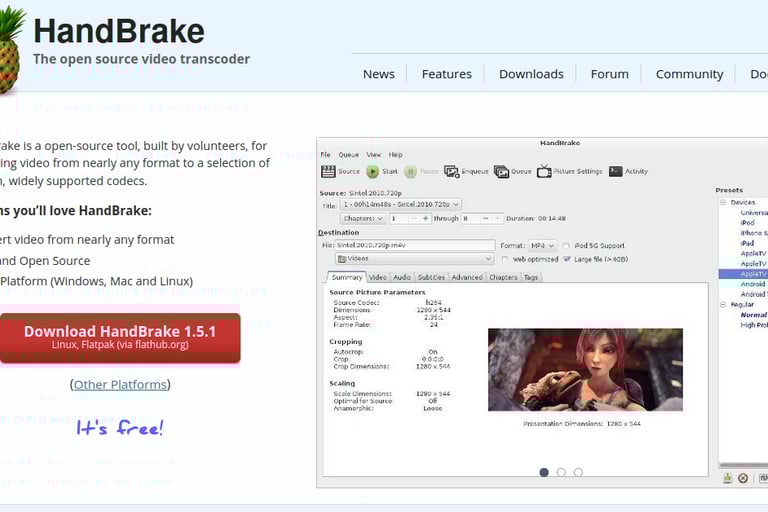Go to the News page
The image size is (768, 512).
pyautogui.click(x=379, y=74)
